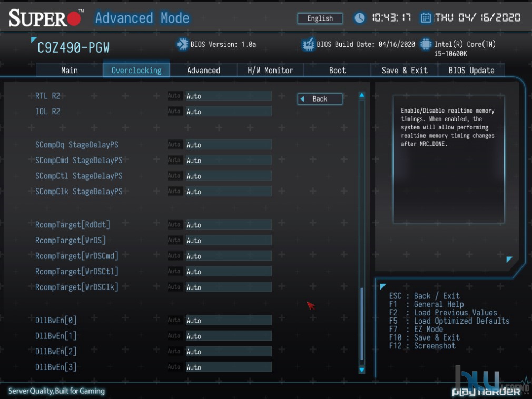Viewport: 532px width, 399px height.
Task: Click the BIOS Version: 1.0a text
Action: pos(223,44)
